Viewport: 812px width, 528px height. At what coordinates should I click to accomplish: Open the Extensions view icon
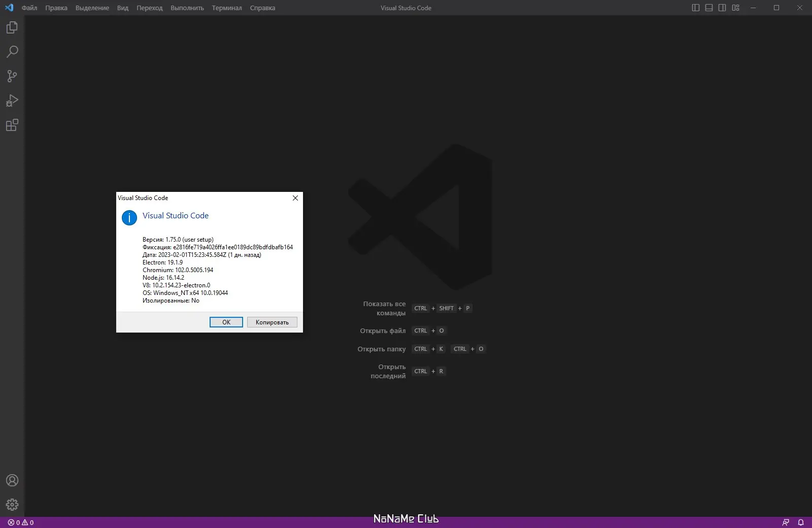[x=12, y=125]
